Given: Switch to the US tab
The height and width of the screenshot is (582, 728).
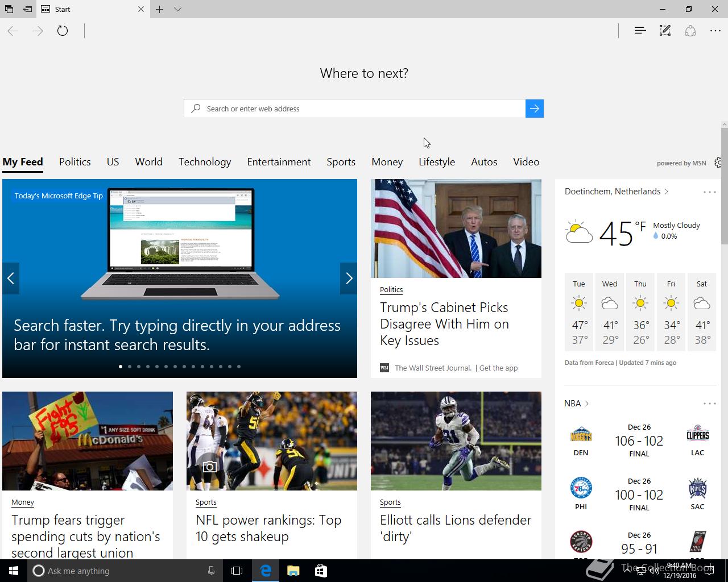Looking at the screenshot, I should pyautogui.click(x=113, y=162).
